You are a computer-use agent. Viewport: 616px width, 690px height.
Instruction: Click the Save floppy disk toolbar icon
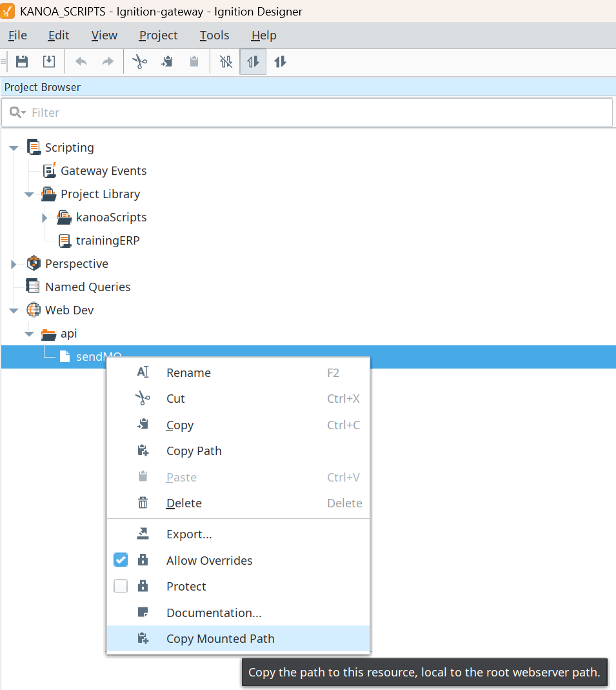[x=22, y=61]
